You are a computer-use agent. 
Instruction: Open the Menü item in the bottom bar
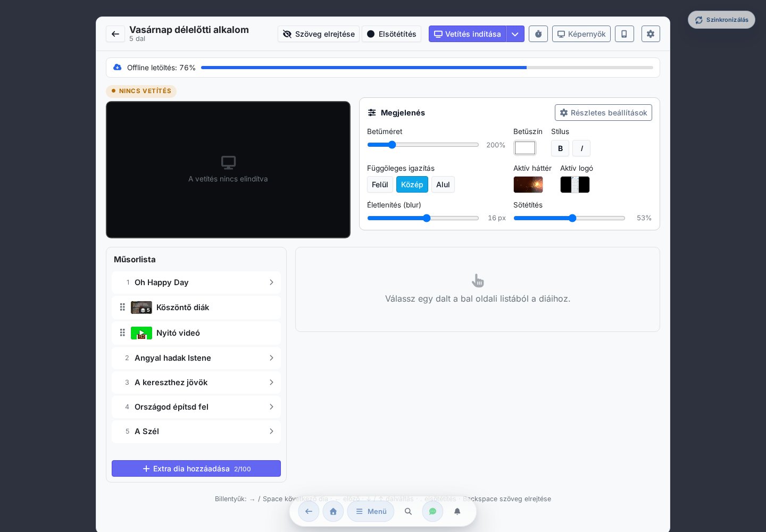(371, 511)
